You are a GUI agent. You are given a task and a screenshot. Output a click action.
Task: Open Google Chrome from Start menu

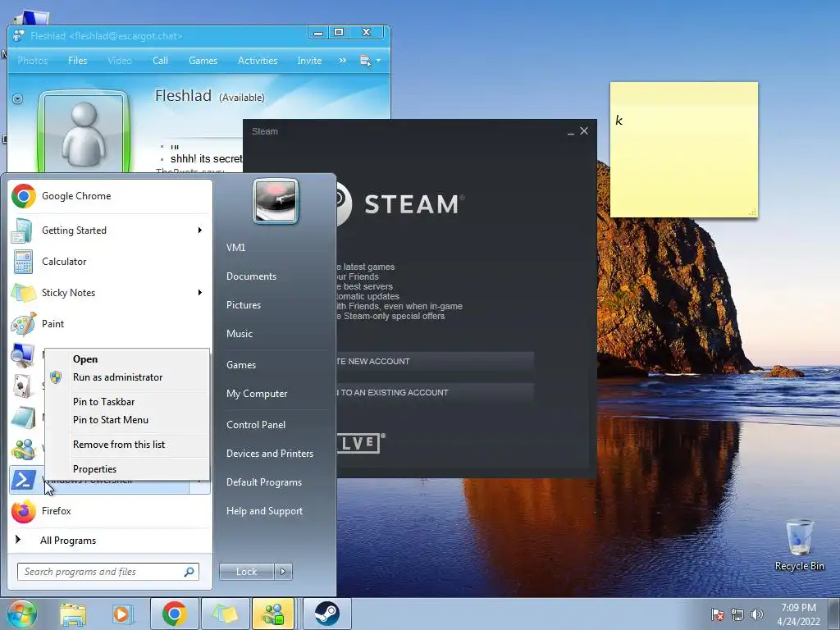click(x=110, y=196)
